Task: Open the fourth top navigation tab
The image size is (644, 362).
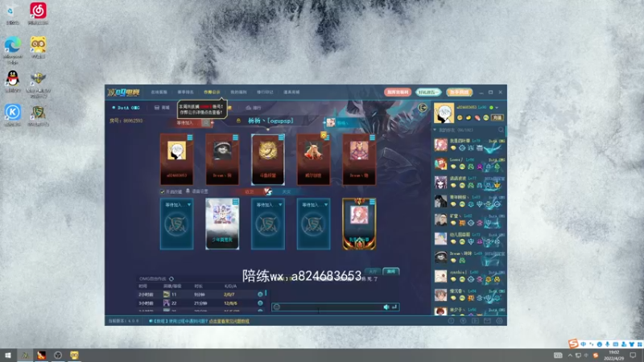Action: (x=238, y=93)
